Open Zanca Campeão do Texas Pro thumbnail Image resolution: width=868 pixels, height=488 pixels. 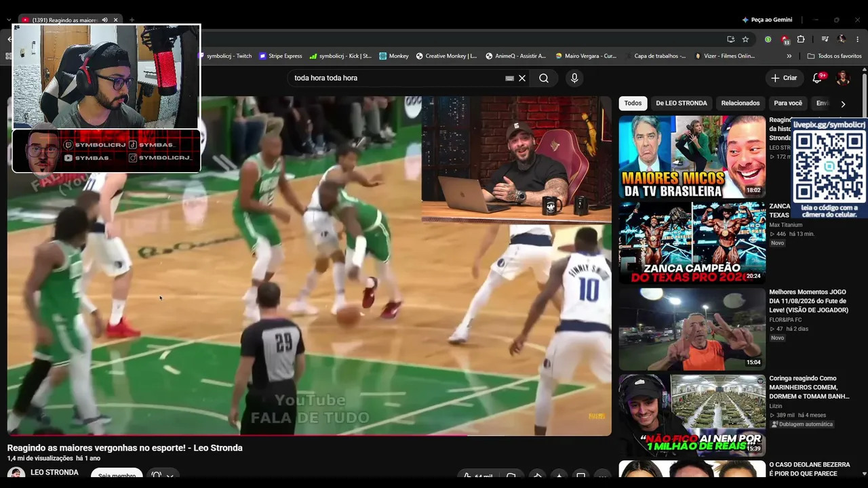click(692, 243)
